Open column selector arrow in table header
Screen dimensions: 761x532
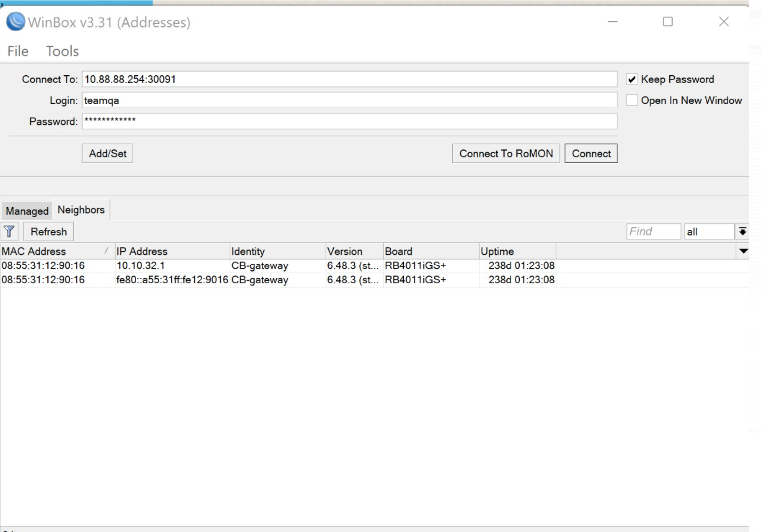pyautogui.click(x=743, y=251)
